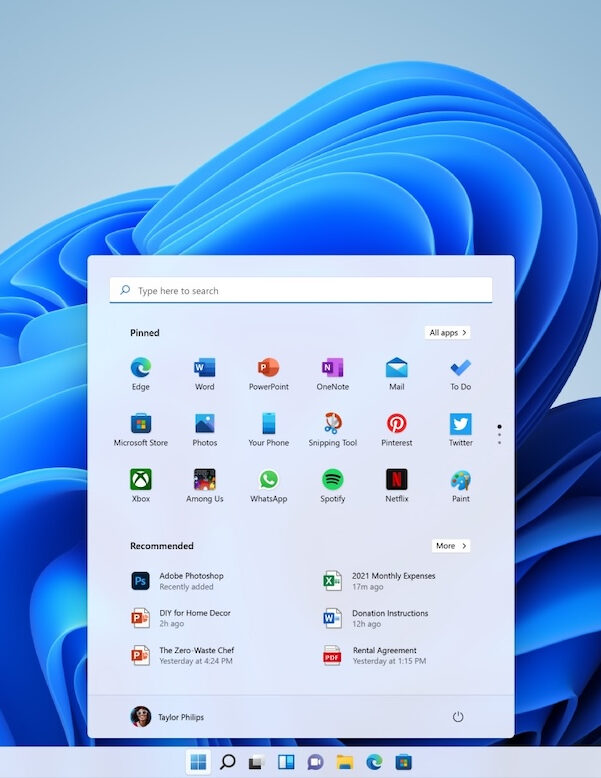Open the Edge pinned app
This screenshot has width=601, height=778.
(141, 368)
